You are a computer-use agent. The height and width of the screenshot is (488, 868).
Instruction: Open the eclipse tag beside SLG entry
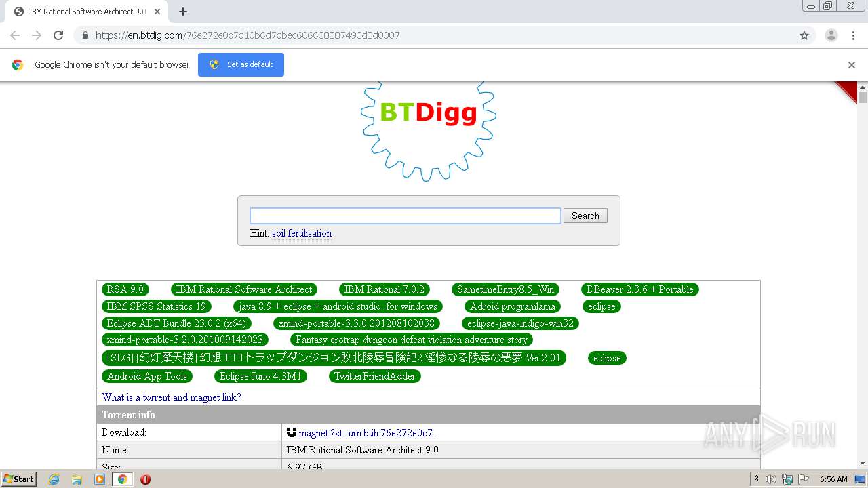[607, 358]
